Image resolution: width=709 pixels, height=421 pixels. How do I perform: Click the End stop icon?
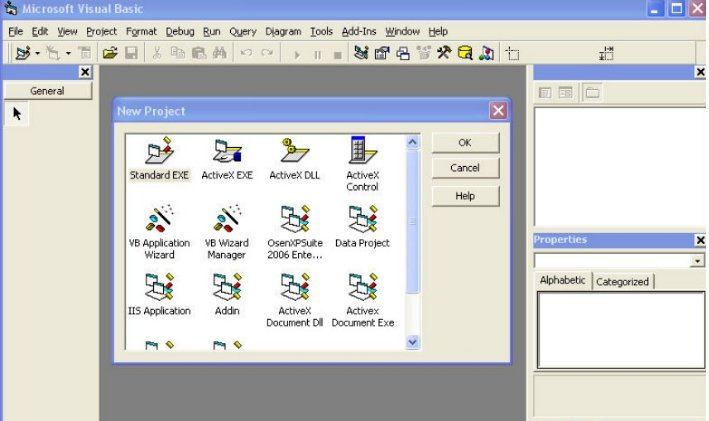[x=337, y=55]
